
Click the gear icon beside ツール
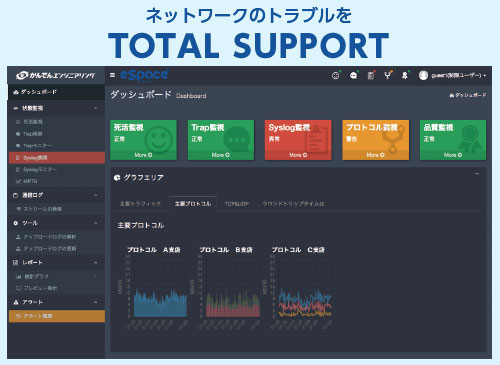tap(15, 223)
